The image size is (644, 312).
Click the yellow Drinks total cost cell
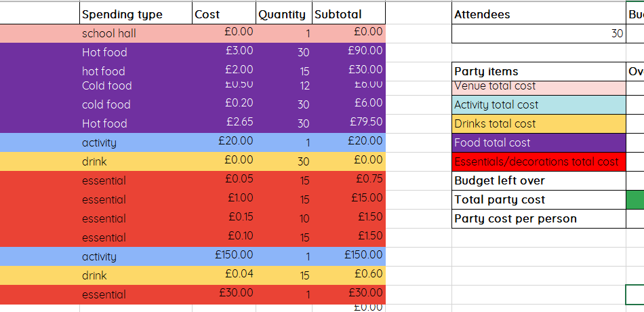tap(538, 123)
